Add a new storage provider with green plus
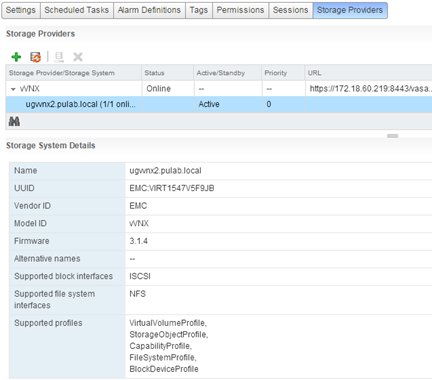Viewport: 432px width, 380px height. pos(16,57)
